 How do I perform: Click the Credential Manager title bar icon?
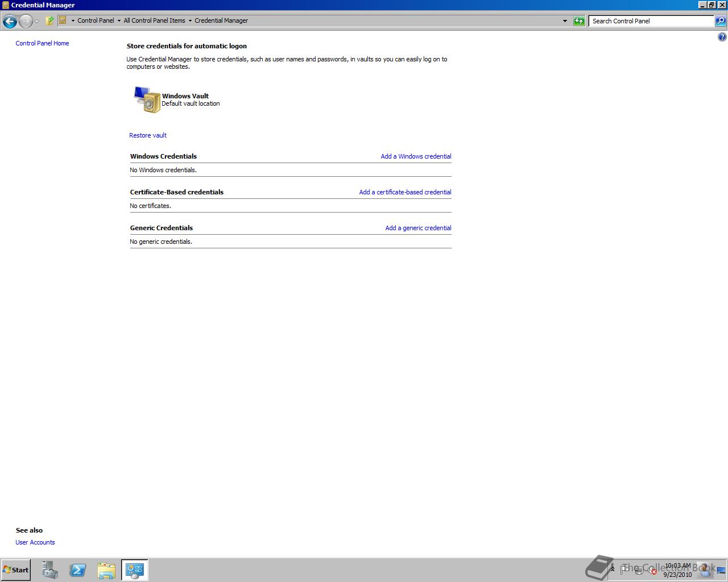(6, 5)
